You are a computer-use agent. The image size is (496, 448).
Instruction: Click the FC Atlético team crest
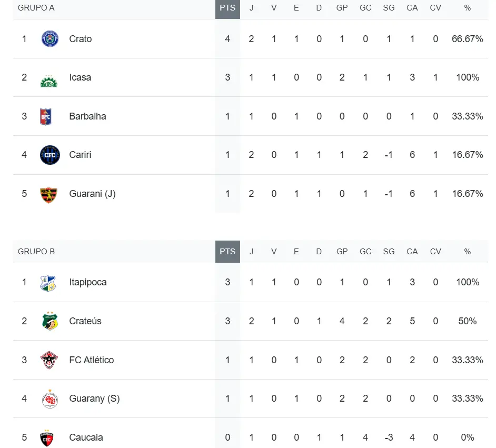pos(49,360)
